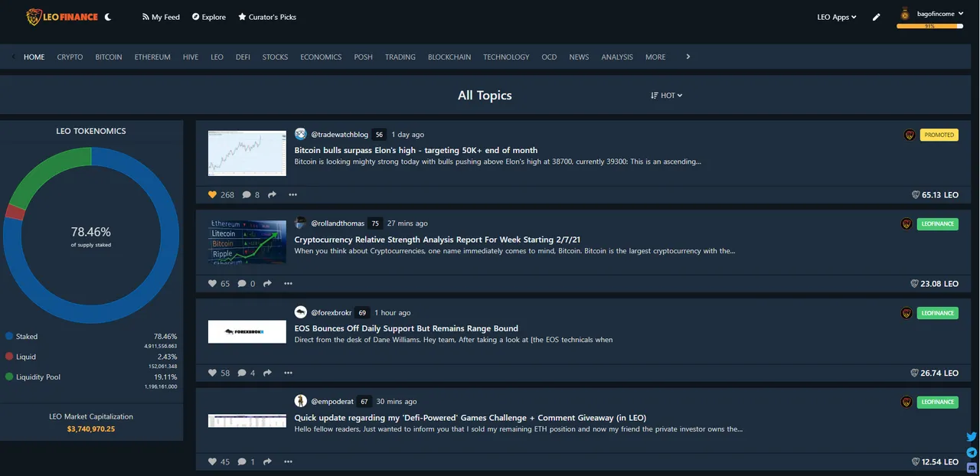
Task: Select the LEO topic tab
Action: pyautogui.click(x=217, y=57)
